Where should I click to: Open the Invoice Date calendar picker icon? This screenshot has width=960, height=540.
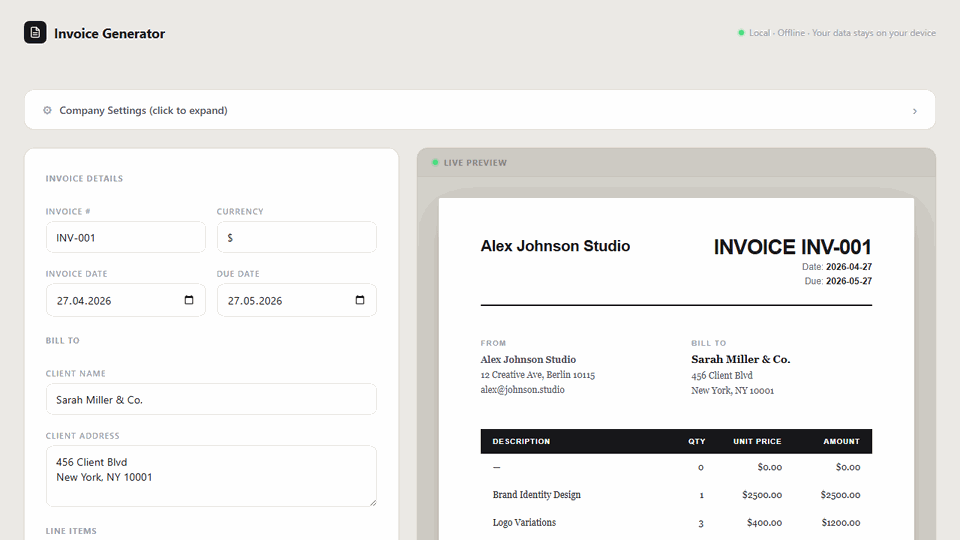point(189,300)
